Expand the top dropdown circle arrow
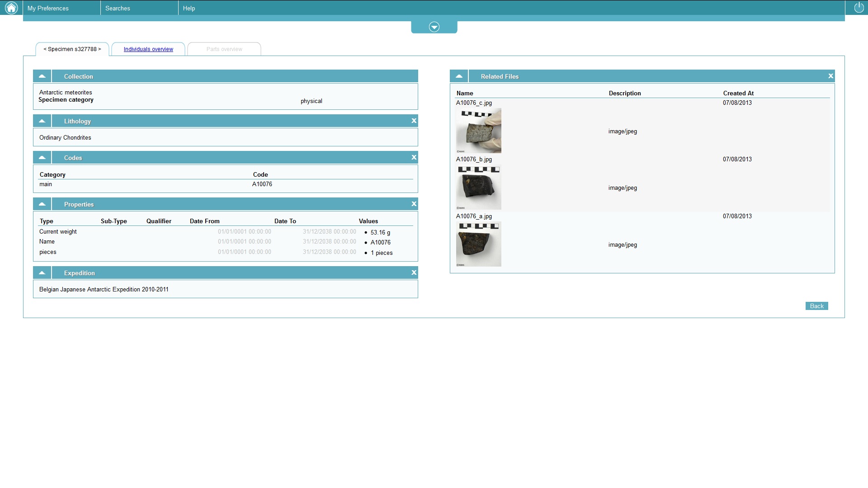 click(434, 27)
